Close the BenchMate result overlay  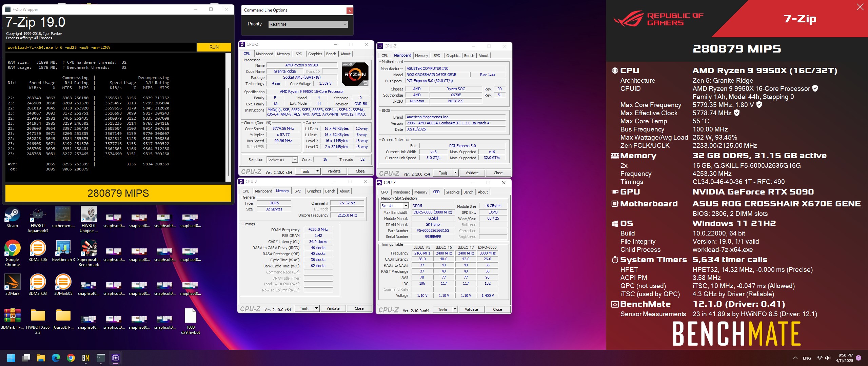(860, 7)
